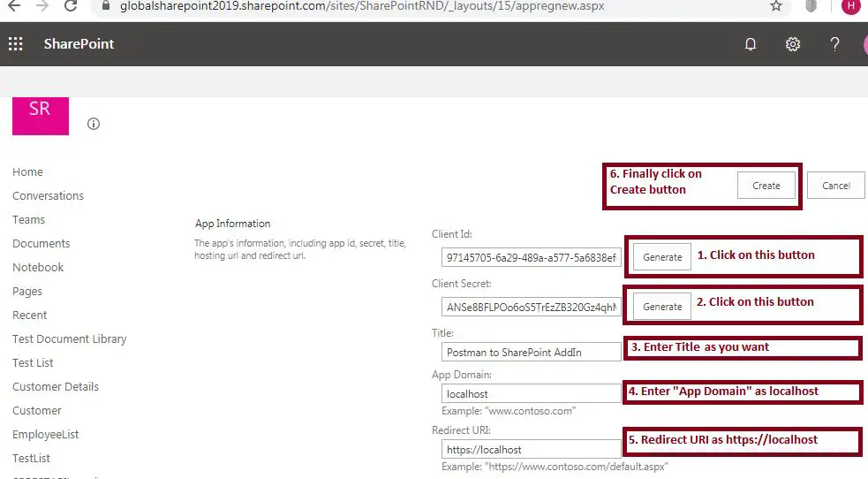This screenshot has width=868, height=479.
Task: Click the Create button
Action: (x=766, y=186)
